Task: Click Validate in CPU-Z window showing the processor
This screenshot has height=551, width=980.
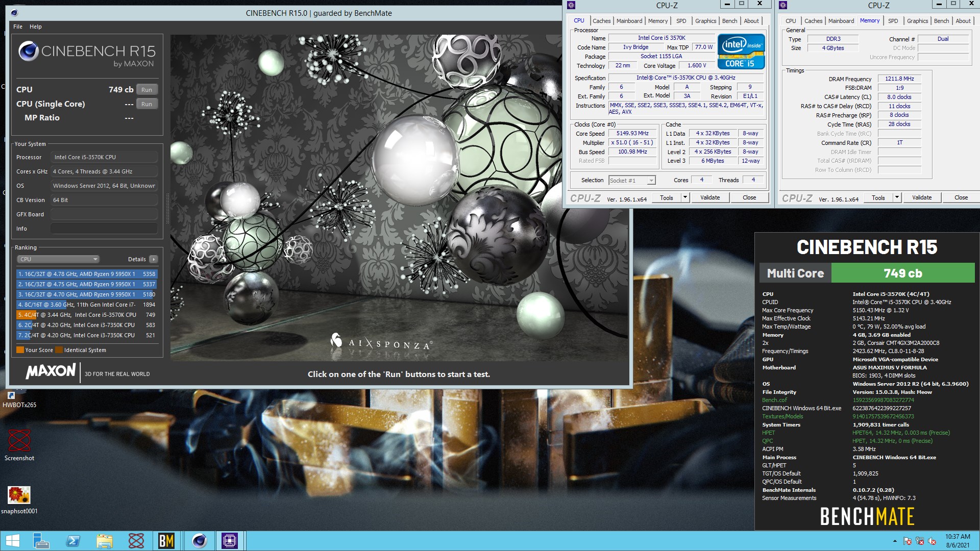Action: (x=709, y=197)
